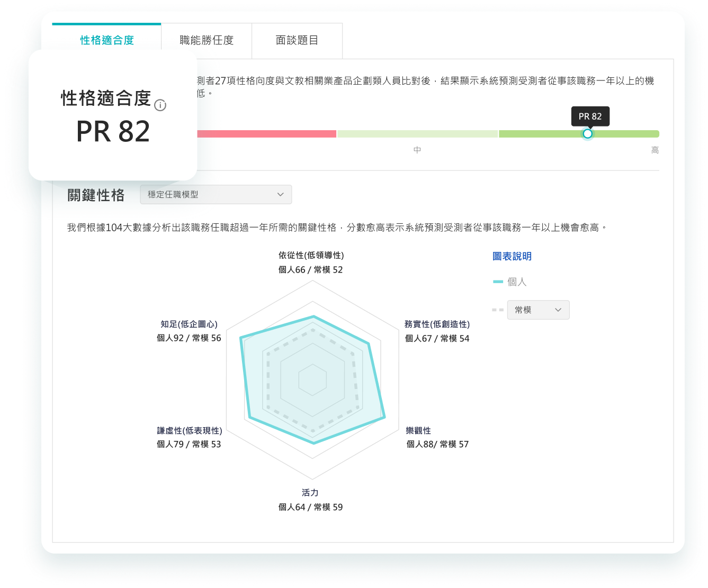The height and width of the screenshot is (588, 708).
Task: Click the chevron on 穩定任職模型 selector
Action: pyautogui.click(x=281, y=194)
